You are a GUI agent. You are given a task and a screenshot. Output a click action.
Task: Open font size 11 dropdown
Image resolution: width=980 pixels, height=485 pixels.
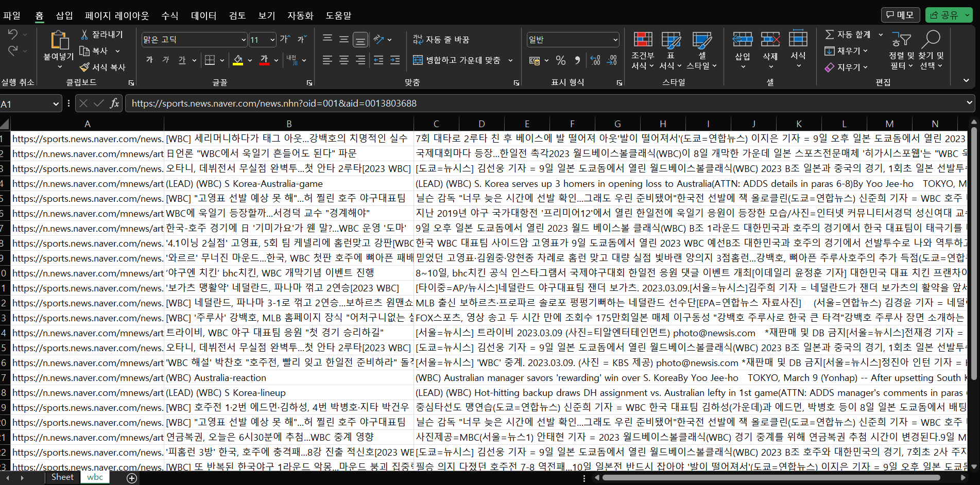click(272, 40)
